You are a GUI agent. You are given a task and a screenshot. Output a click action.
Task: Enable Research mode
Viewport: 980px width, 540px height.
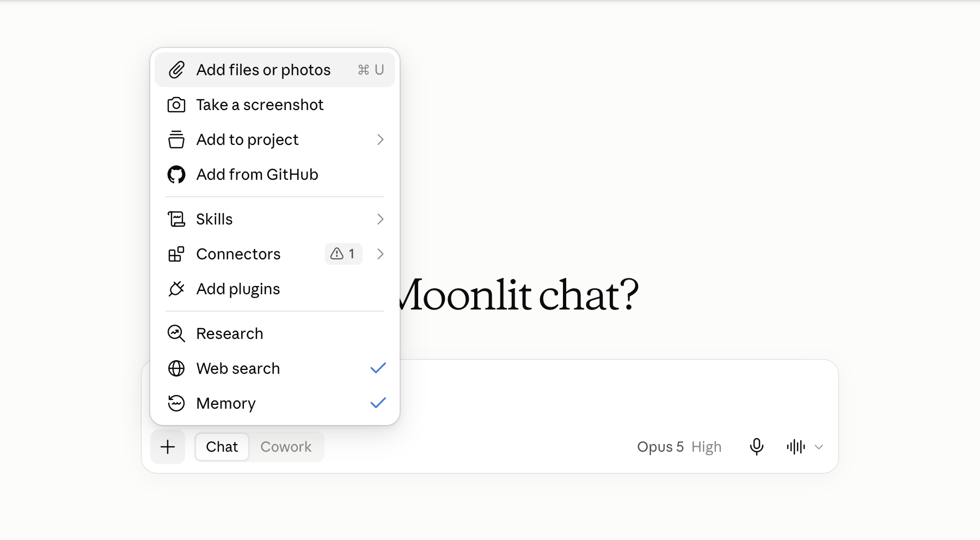[x=275, y=333]
